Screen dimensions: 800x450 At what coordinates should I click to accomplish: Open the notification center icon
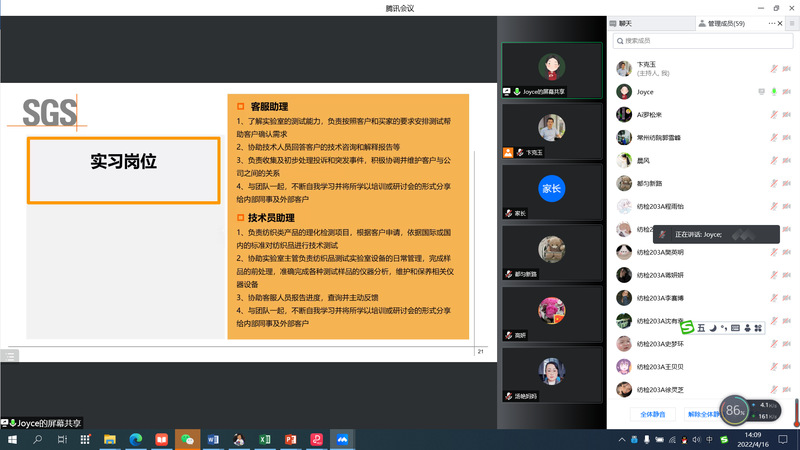click(783, 439)
